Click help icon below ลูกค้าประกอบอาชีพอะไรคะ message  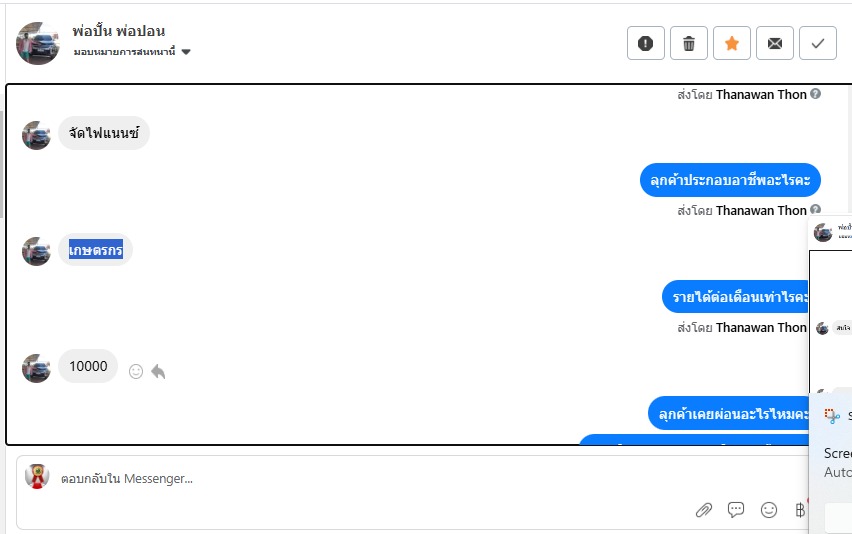click(x=815, y=210)
